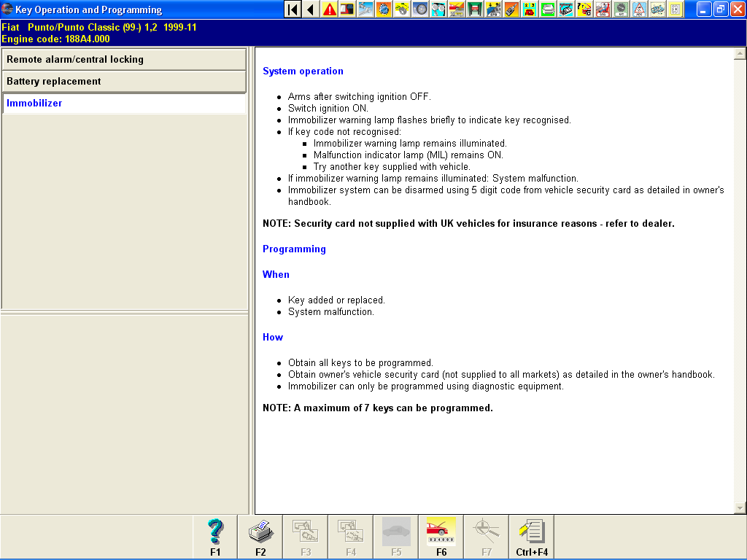
Task: Open the crossed wrenches repair icon
Action: point(365,9)
